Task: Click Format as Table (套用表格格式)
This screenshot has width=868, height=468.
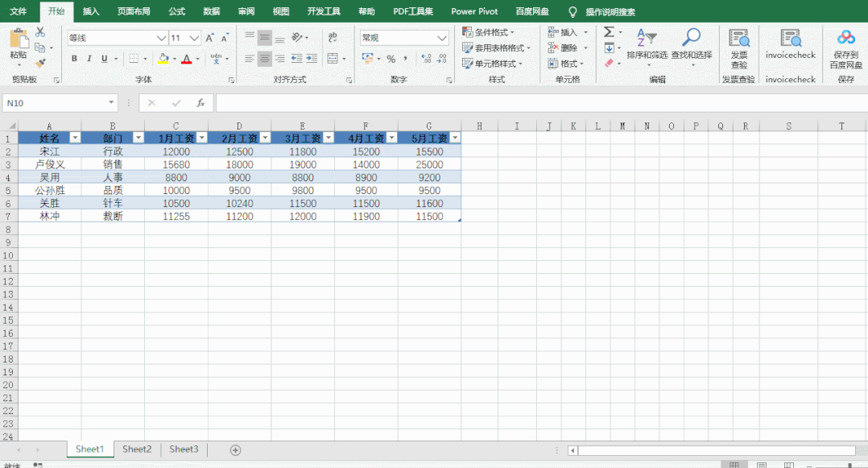Action: pos(497,48)
